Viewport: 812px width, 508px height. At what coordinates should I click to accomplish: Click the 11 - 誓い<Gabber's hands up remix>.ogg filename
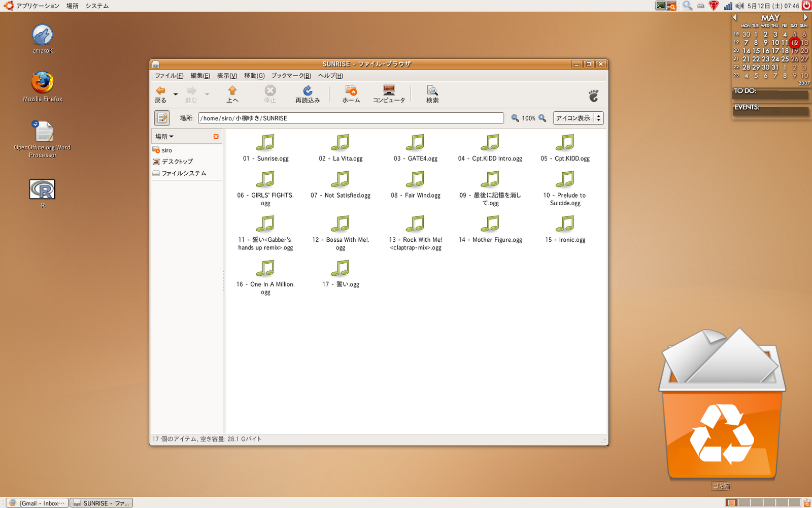(265, 244)
